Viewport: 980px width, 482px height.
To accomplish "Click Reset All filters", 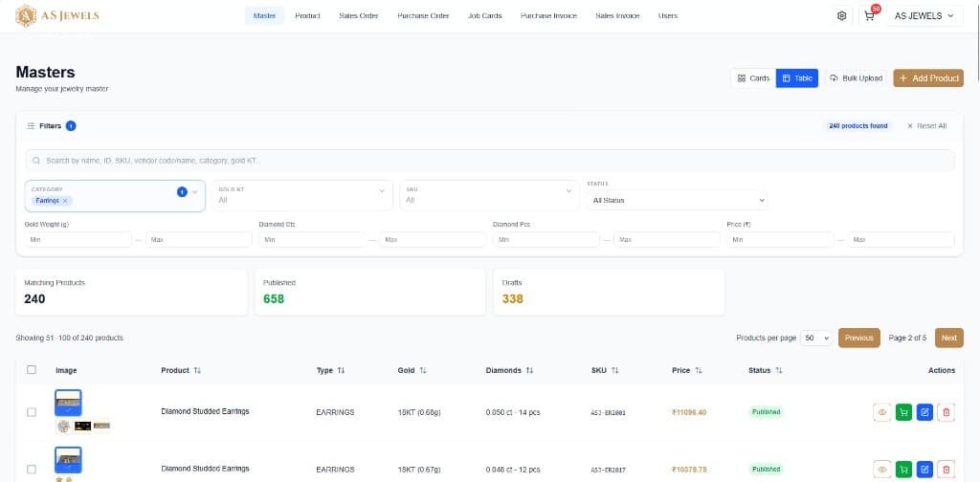I will (x=926, y=125).
